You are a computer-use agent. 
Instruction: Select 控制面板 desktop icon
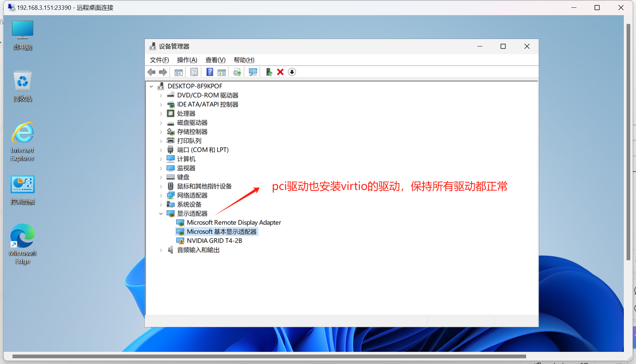[x=23, y=190]
